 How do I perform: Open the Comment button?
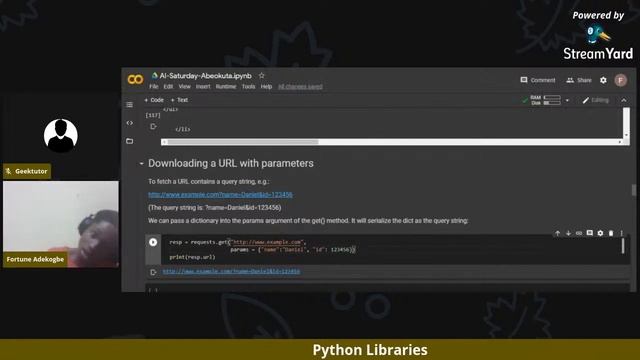[x=538, y=80]
